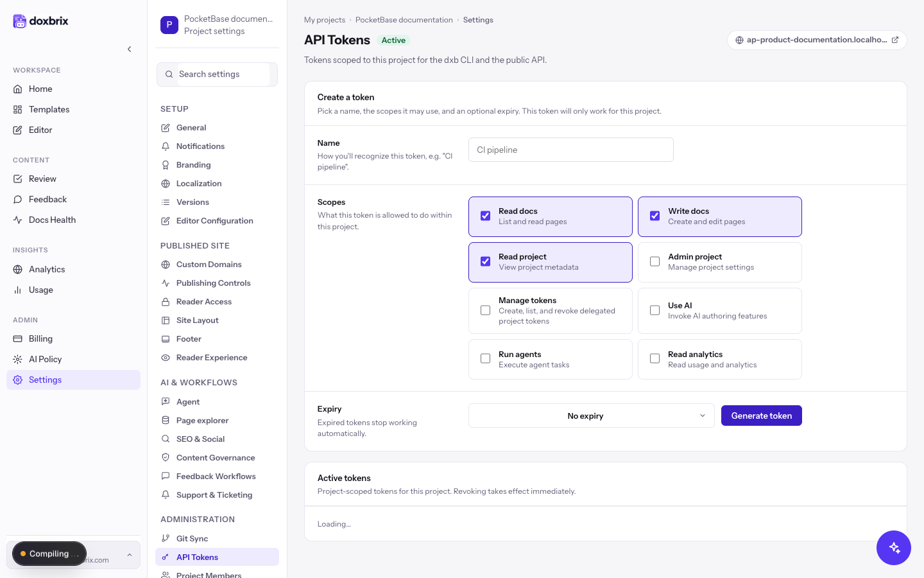The width and height of the screenshot is (924, 578).
Task: Click the Localization globe icon
Action: (x=166, y=184)
